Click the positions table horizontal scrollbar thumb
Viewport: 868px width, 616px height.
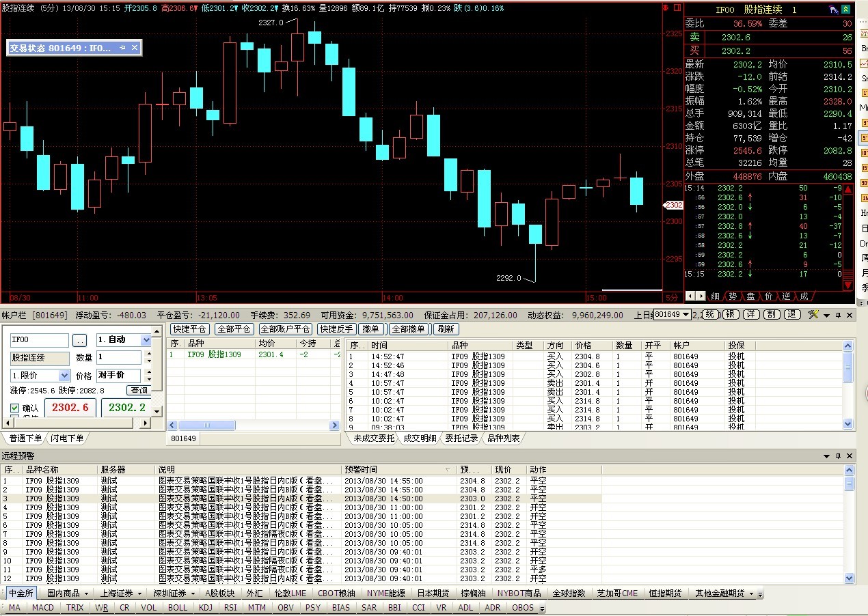pos(206,425)
